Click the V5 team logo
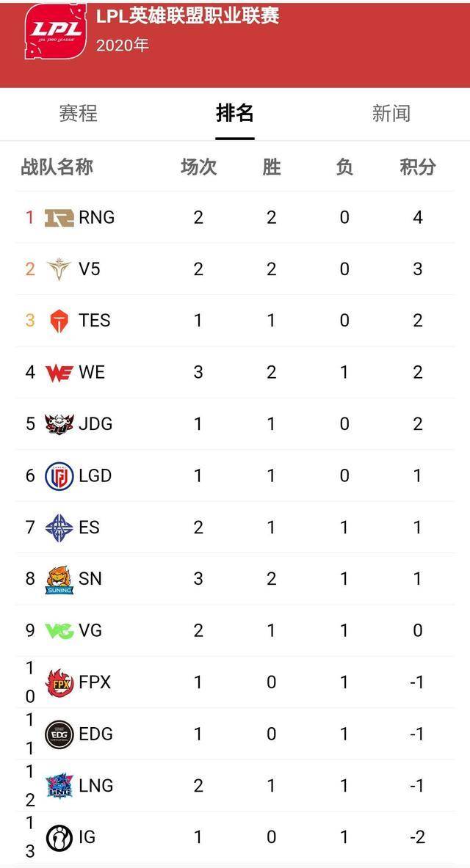This screenshot has width=470, height=868. (59, 270)
